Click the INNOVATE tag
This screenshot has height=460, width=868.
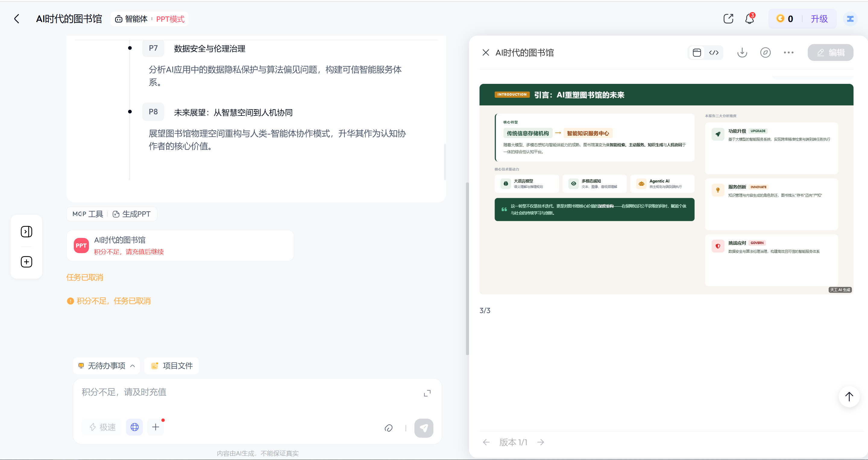758,187
